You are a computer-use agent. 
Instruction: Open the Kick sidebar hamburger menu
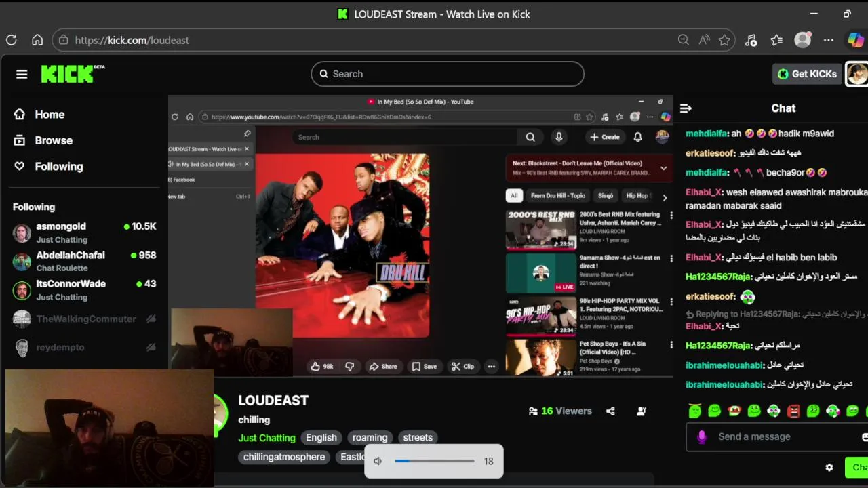pos(22,74)
